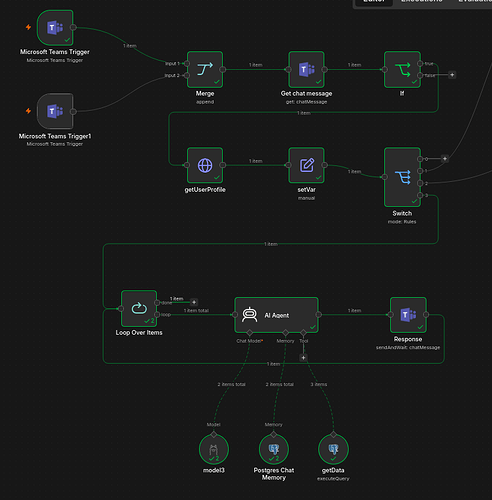The width and height of the screenshot is (492, 500).
Task: Select the setVar edit node
Action: point(306,165)
